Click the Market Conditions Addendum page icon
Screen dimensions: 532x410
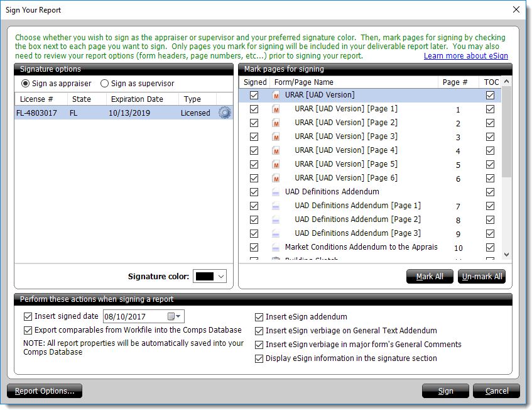tap(276, 248)
